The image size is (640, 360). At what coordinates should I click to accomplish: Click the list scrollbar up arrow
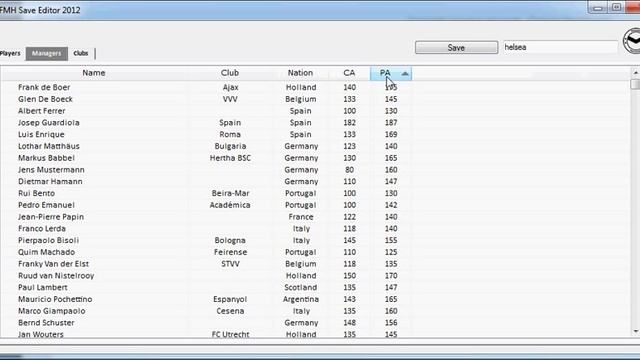[x=636, y=72]
